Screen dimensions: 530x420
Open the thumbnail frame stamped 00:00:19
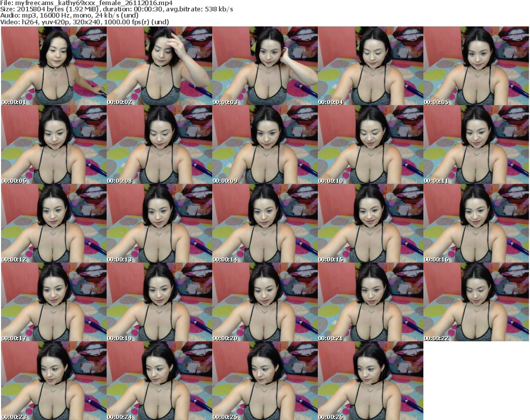coord(159,302)
